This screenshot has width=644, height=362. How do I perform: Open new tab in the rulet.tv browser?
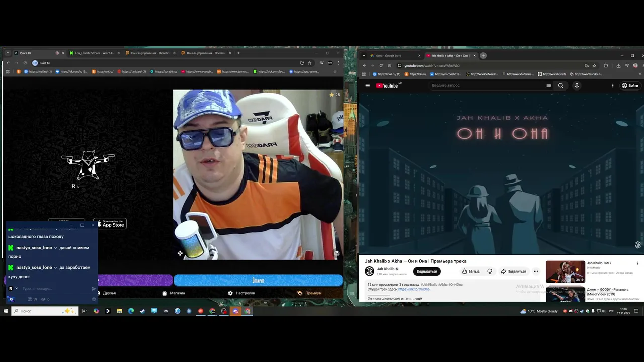(x=238, y=53)
